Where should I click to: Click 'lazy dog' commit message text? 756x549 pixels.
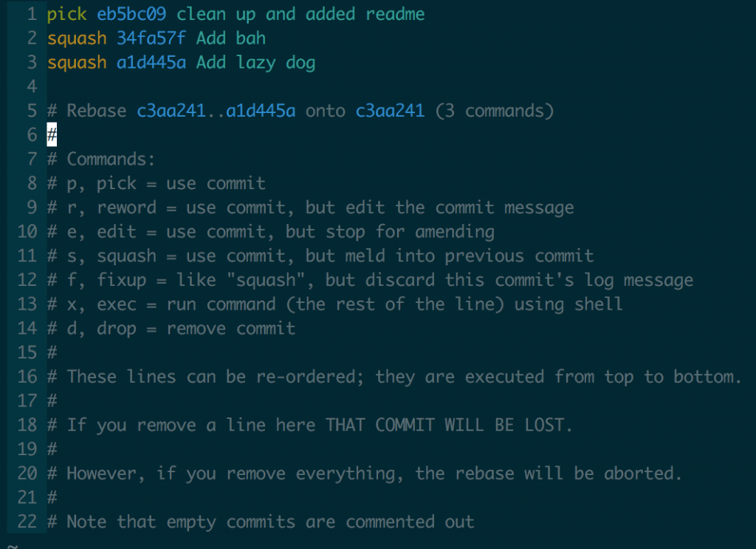tap(275, 63)
